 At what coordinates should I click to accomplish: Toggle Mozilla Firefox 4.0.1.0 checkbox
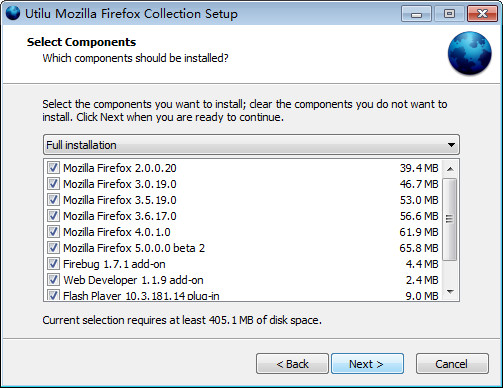tap(53, 232)
